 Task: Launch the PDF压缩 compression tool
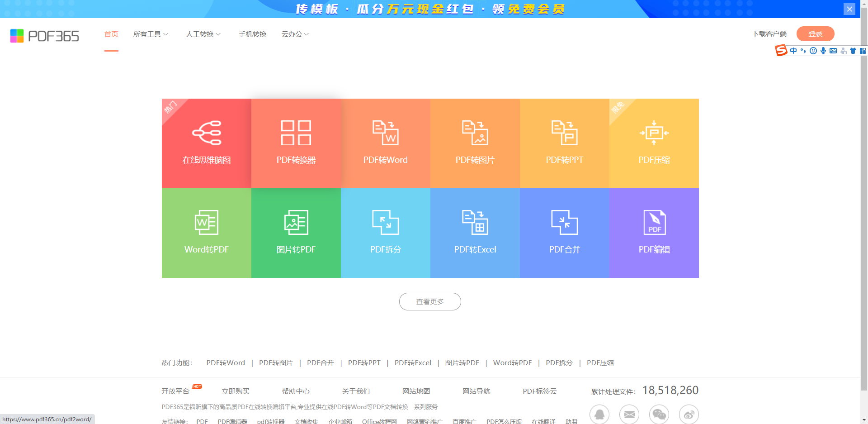[654, 143]
